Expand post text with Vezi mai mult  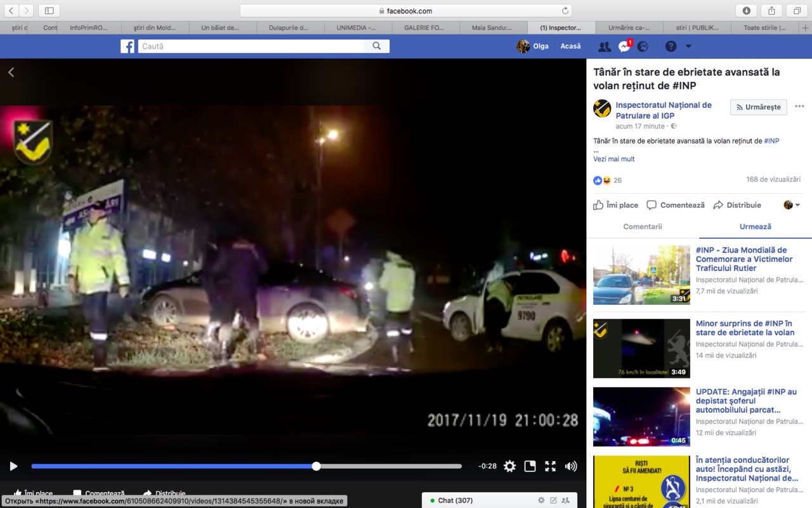(x=614, y=159)
